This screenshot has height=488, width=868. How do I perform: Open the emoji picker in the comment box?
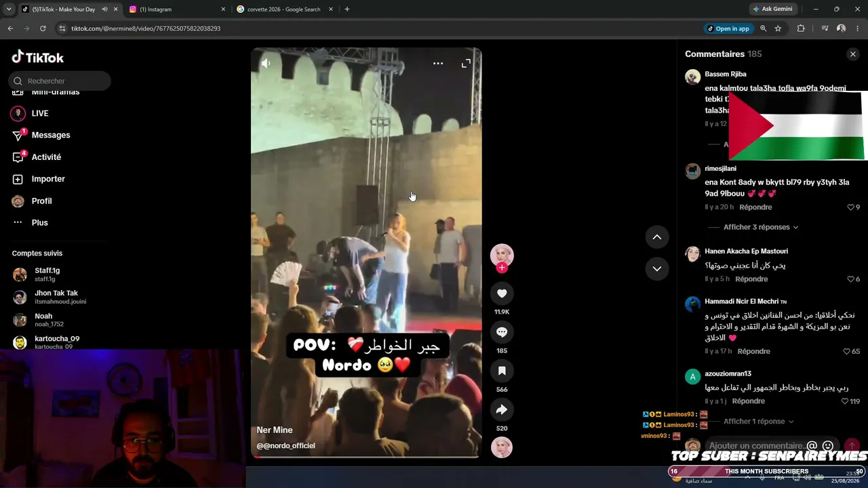tap(827, 446)
